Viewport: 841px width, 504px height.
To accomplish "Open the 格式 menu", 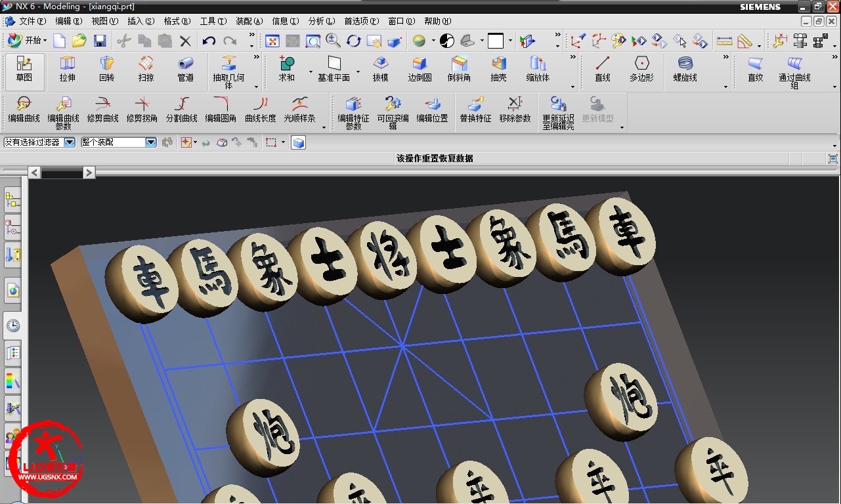I will [x=177, y=21].
